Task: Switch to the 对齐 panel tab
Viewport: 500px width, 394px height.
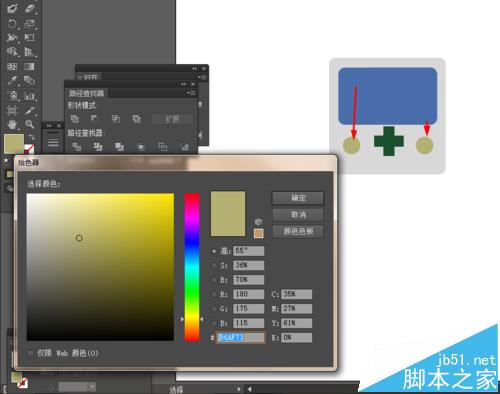Action: [89, 77]
